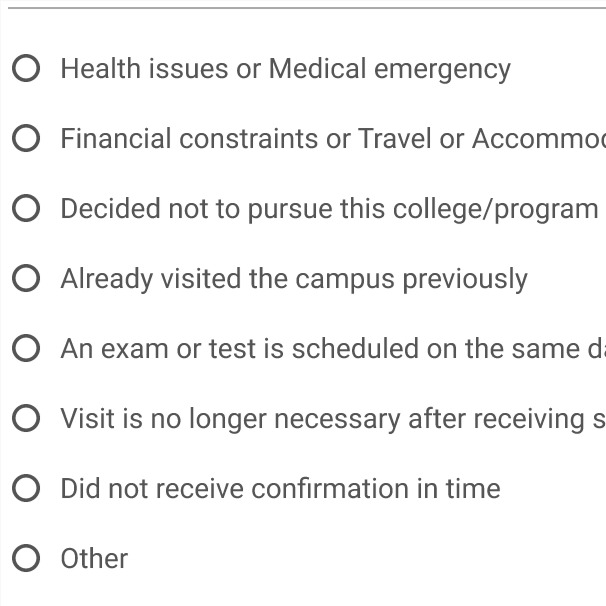Choose the Did not receive confirmation in time radio
This screenshot has width=606, height=606.
point(28,489)
